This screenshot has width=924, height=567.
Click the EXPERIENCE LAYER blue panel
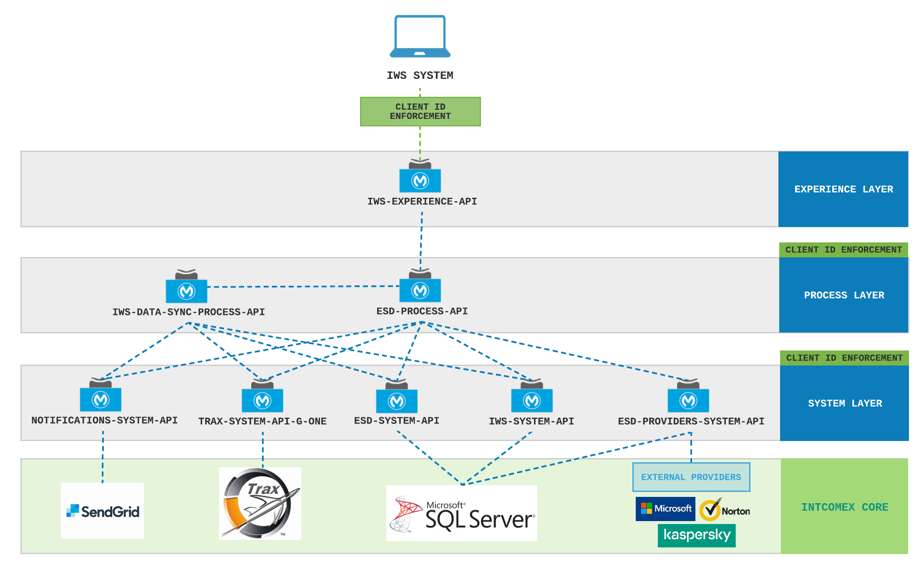tap(843, 189)
